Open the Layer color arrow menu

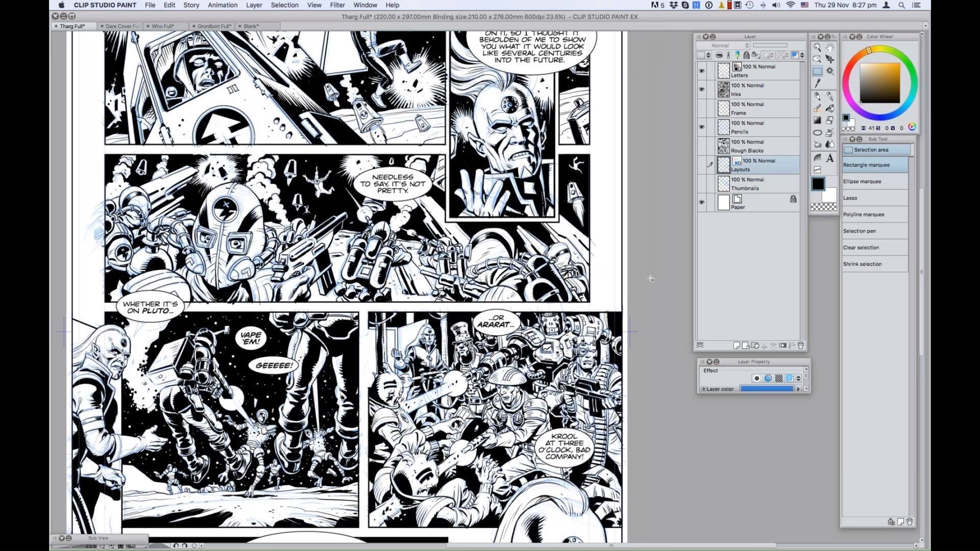(798, 389)
